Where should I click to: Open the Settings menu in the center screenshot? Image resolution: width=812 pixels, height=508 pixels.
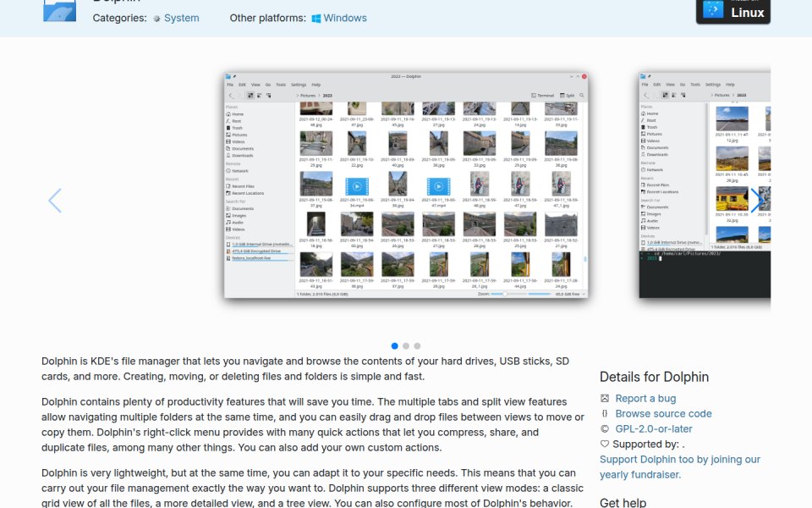299,85
